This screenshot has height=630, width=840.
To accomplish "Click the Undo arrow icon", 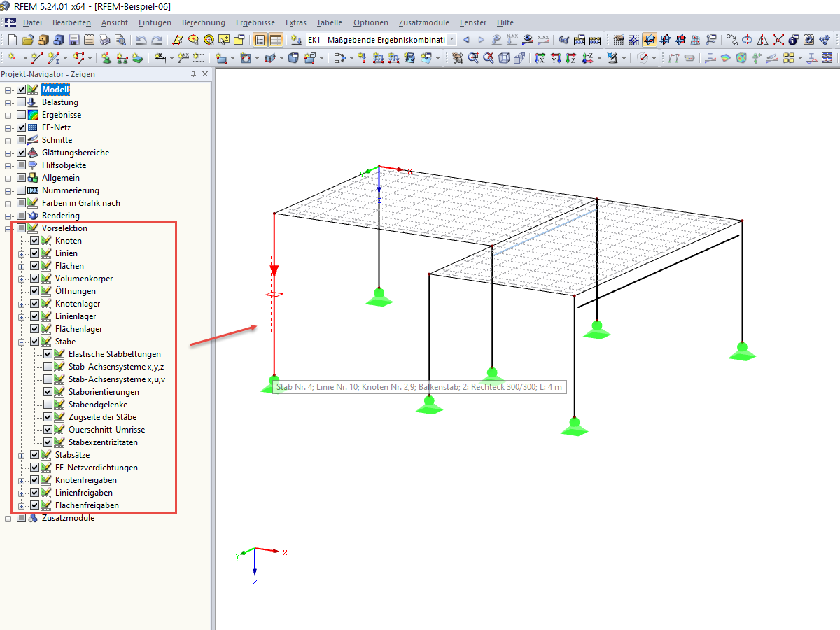I will [141, 40].
